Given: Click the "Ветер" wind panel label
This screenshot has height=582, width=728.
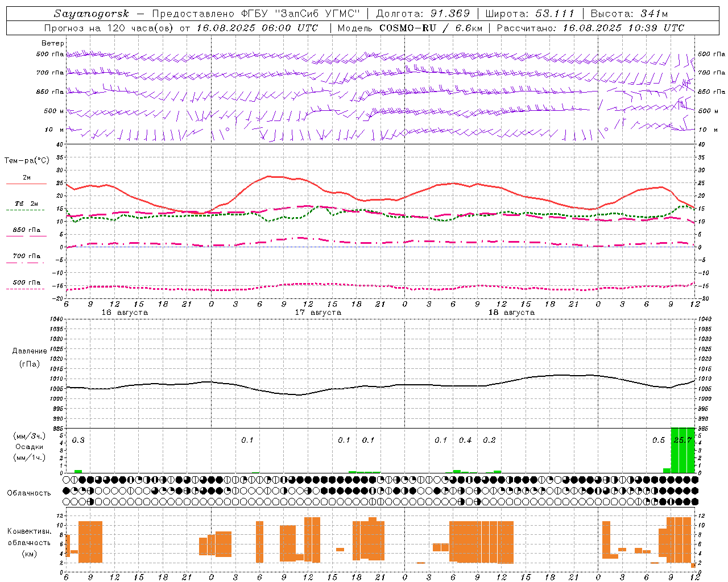Looking at the screenshot, I should pos(52,43).
